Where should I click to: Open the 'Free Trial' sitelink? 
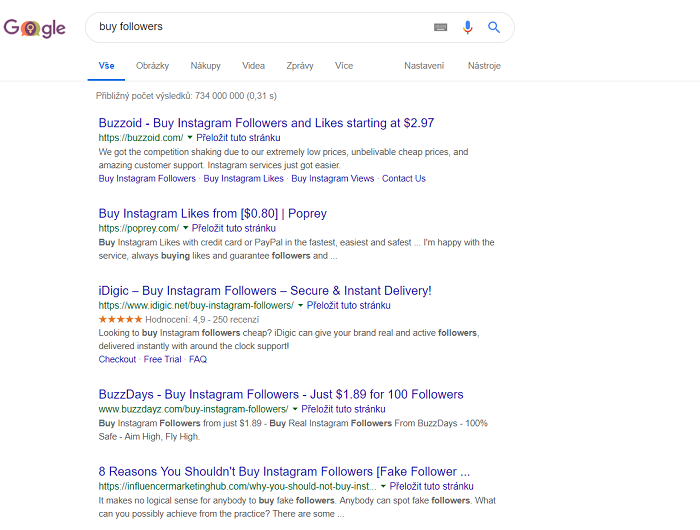(162, 359)
